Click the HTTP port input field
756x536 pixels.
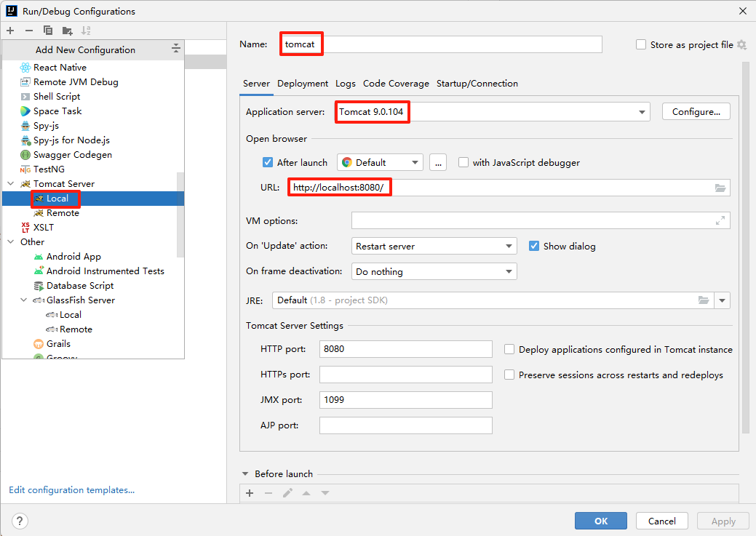coord(405,349)
